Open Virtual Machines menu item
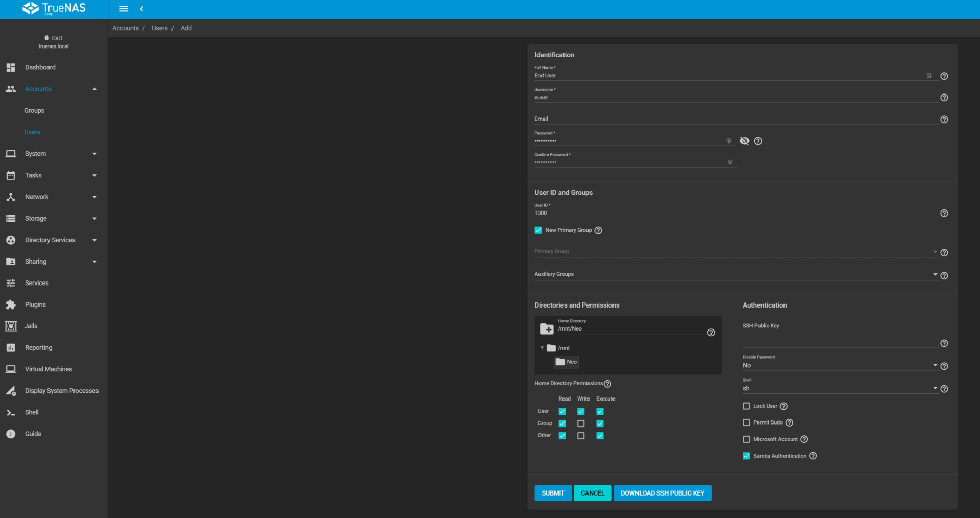 click(x=54, y=369)
